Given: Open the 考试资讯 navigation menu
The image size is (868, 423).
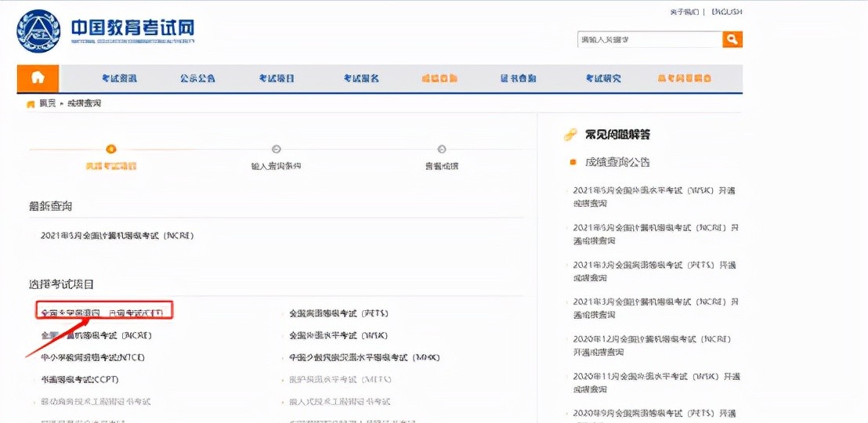Looking at the screenshot, I should pyautogui.click(x=119, y=78).
